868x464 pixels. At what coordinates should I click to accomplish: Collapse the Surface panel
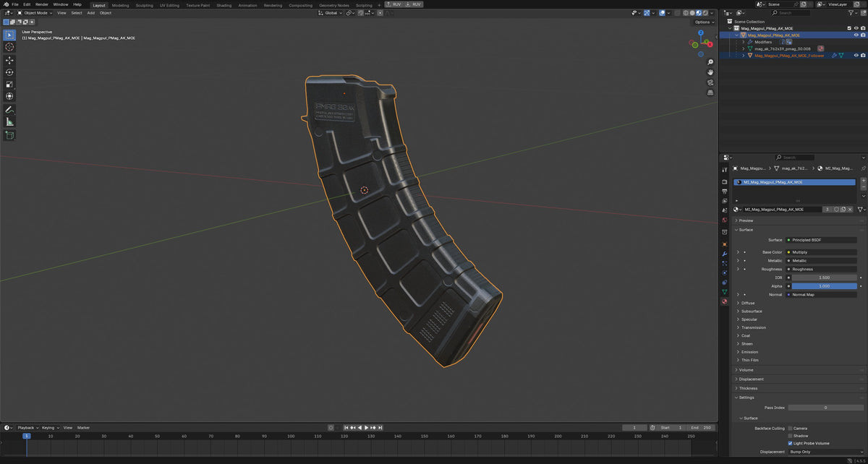pos(746,229)
